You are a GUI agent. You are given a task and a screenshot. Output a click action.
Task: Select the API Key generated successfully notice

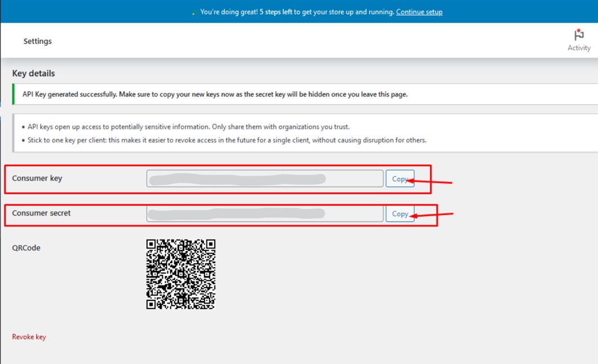pos(215,95)
